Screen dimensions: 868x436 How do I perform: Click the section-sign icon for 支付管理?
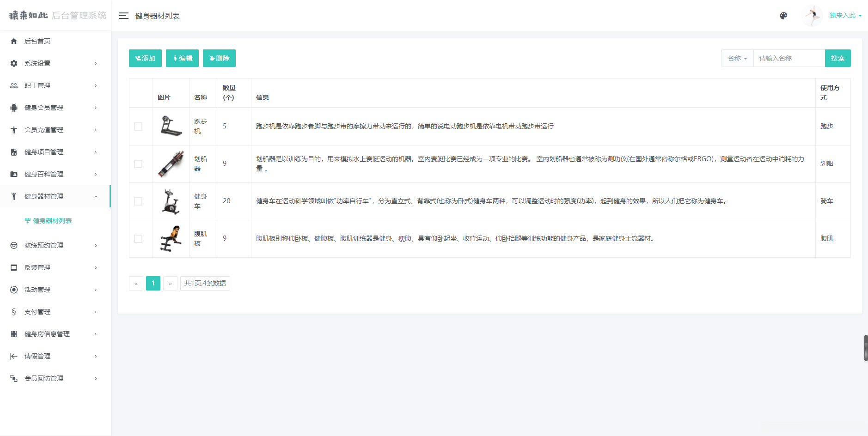(14, 312)
